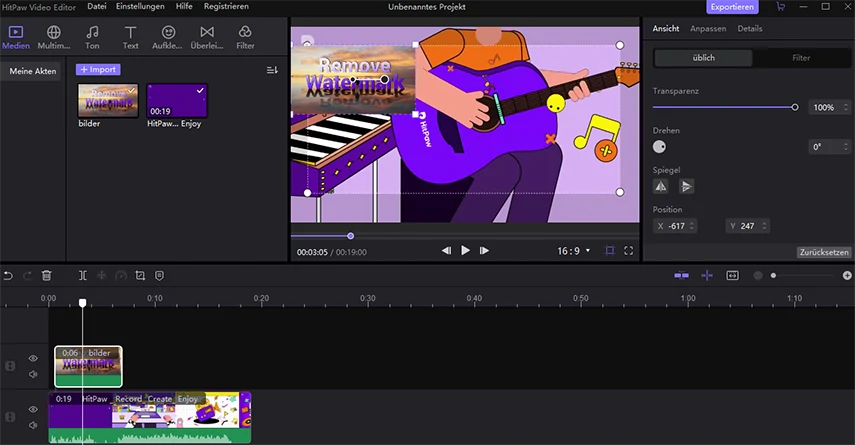
Task: Click the Transparenz slider handle
Action: click(x=795, y=107)
